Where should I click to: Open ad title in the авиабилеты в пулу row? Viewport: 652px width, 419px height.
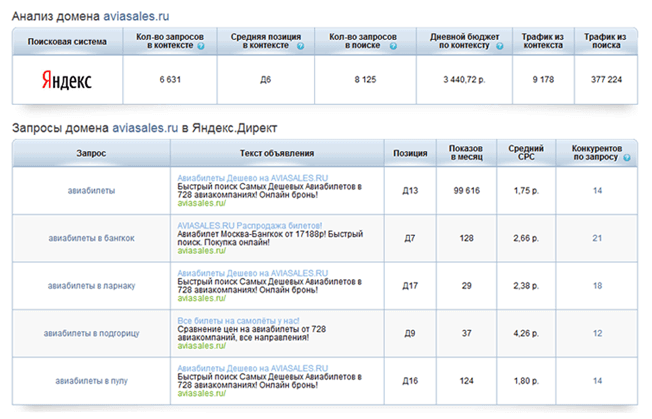coord(252,368)
